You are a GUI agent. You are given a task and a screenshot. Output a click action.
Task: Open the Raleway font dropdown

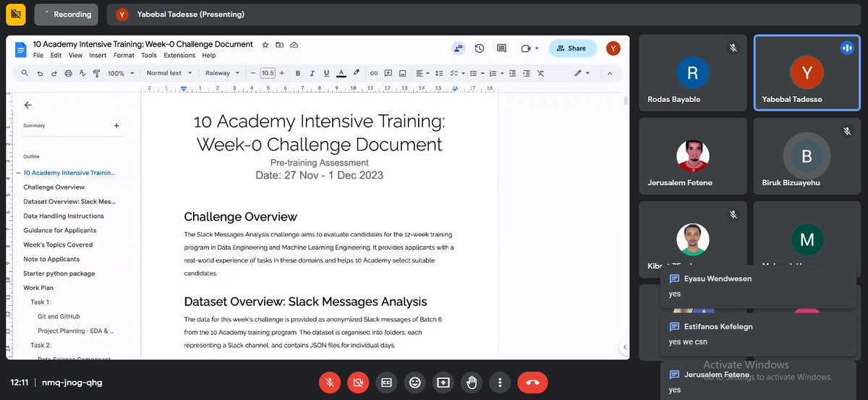222,73
